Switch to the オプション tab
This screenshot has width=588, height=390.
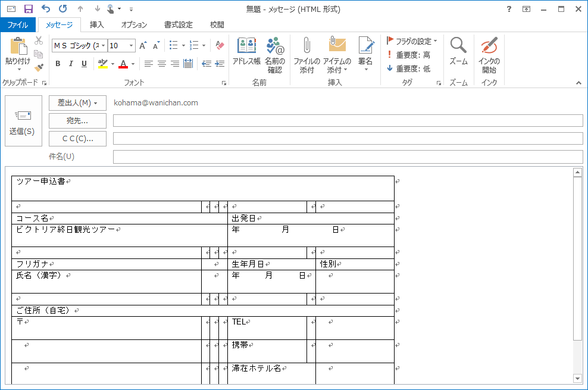134,25
